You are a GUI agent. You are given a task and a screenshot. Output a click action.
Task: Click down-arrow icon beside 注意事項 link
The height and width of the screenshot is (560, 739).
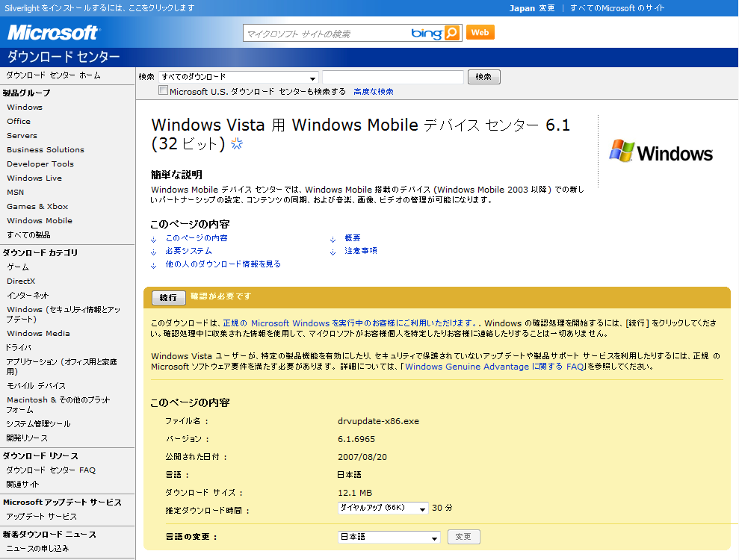coord(333,252)
